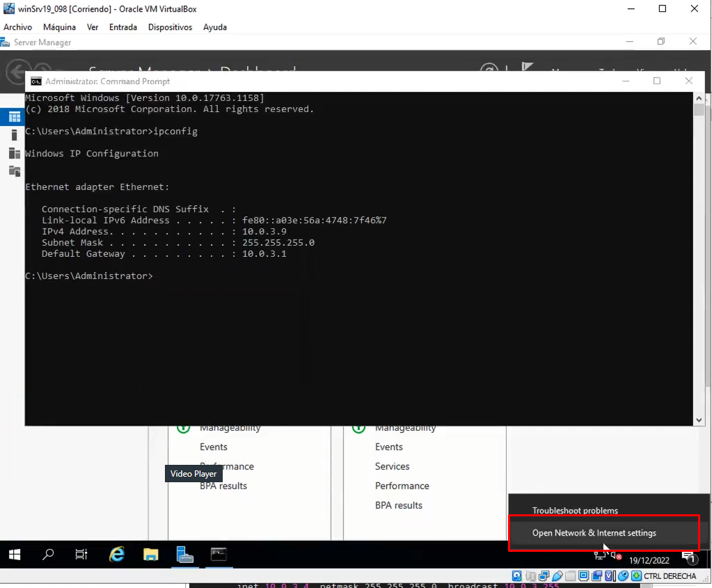This screenshot has width=712, height=588.
Task: Click VirtualBox CPU virtualization status icon
Action: (610, 576)
